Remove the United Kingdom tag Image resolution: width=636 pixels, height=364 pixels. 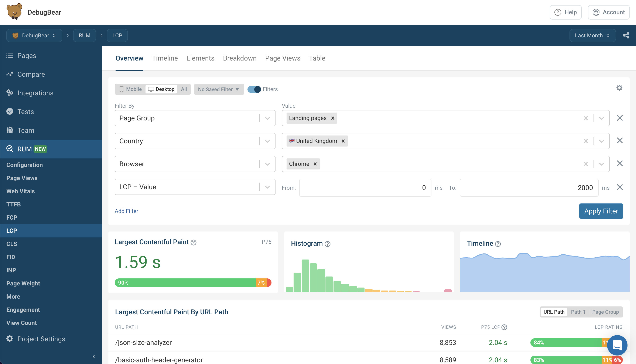[x=343, y=141]
